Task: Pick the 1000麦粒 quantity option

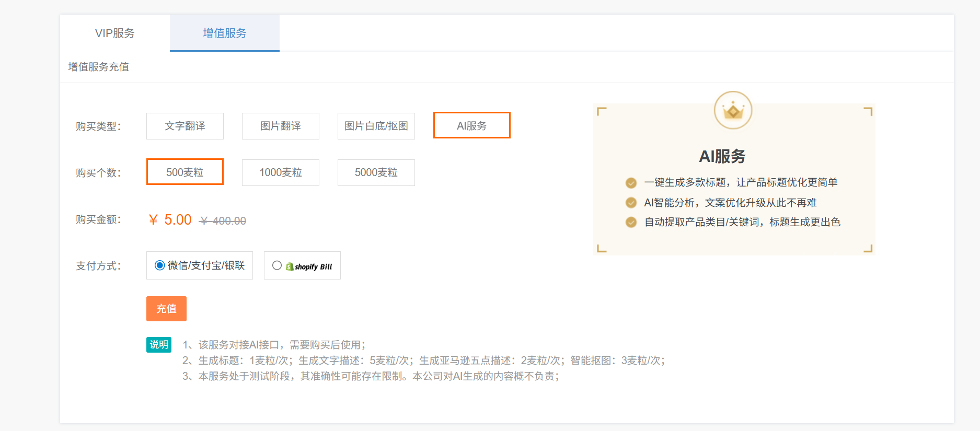Action: point(281,172)
